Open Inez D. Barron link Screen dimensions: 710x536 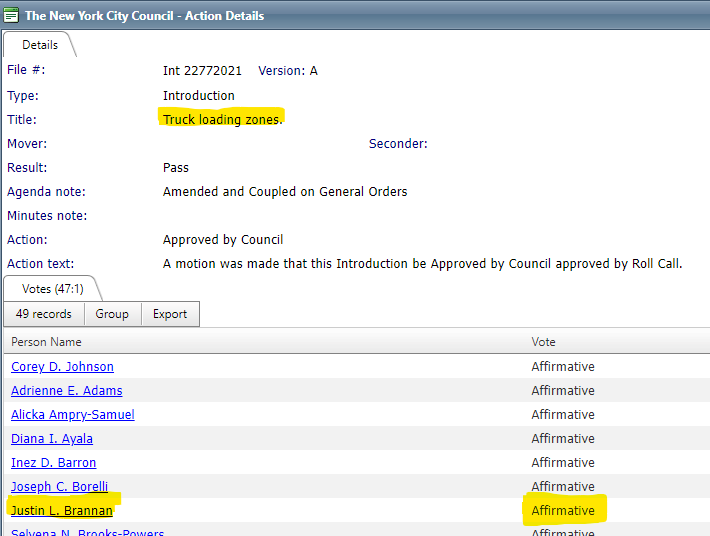click(53, 463)
